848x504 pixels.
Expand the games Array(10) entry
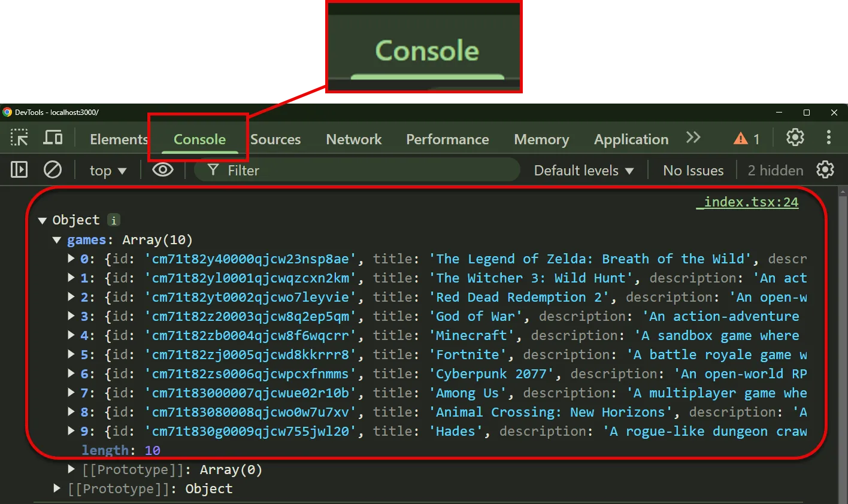[57, 239]
